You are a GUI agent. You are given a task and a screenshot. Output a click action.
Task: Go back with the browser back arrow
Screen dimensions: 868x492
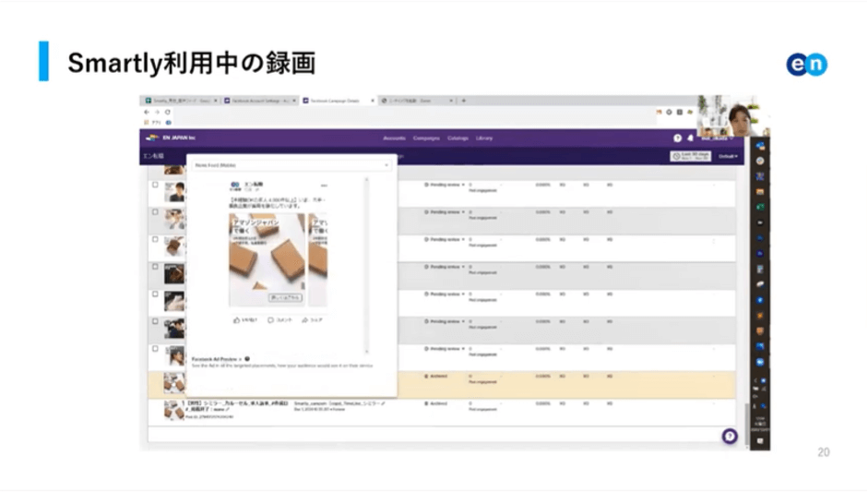click(x=147, y=112)
